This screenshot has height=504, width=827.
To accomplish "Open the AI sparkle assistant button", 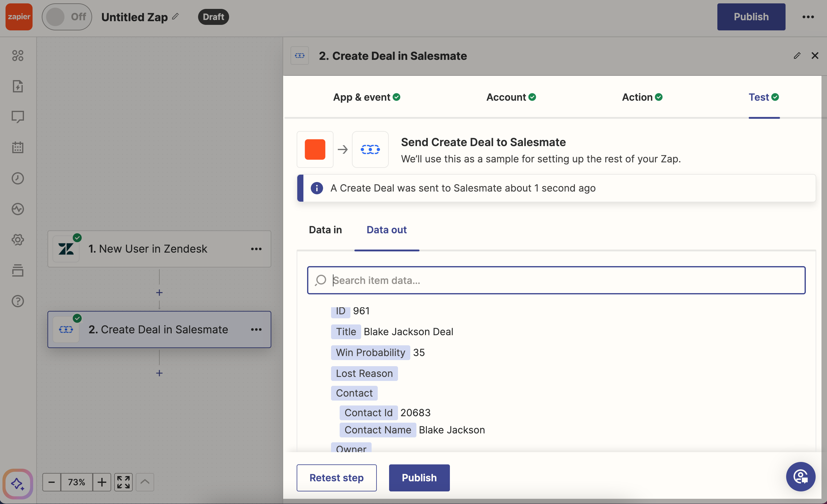I will [x=18, y=483].
